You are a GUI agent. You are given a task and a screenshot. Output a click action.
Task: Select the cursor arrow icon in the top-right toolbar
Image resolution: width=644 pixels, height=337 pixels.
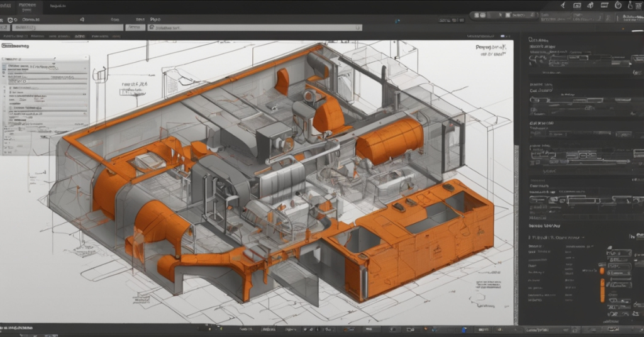[x=562, y=5]
